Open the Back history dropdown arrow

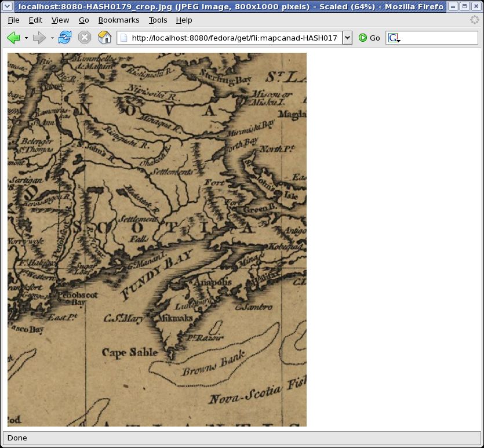click(x=26, y=38)
